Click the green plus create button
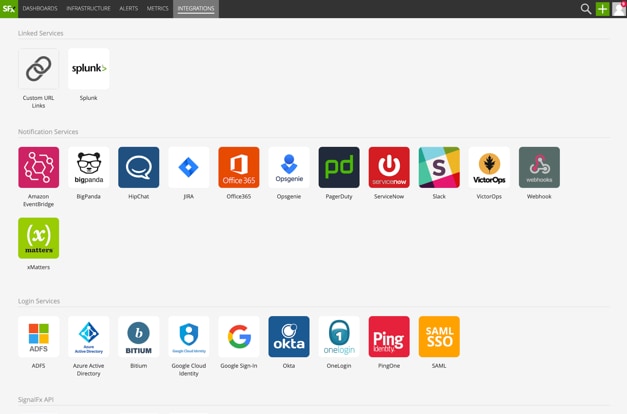627x414 pixels. 602,9
